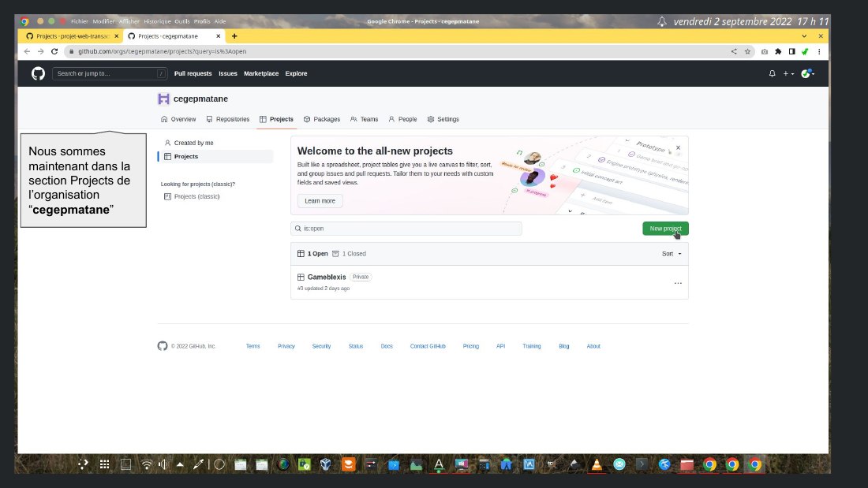
Task: Click the green dinosaur extension icon
Action: (805, 51)
